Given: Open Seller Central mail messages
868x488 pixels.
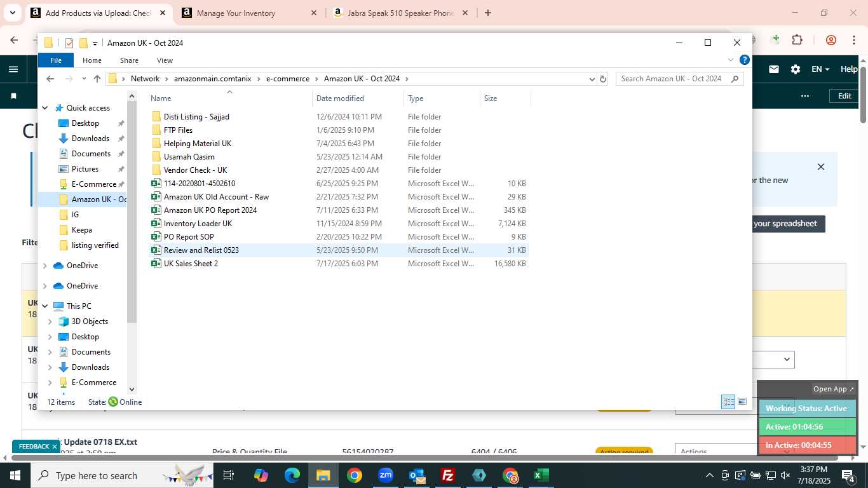Looking at the screenshot, I should pyautogui.click(x=774, y=69).
